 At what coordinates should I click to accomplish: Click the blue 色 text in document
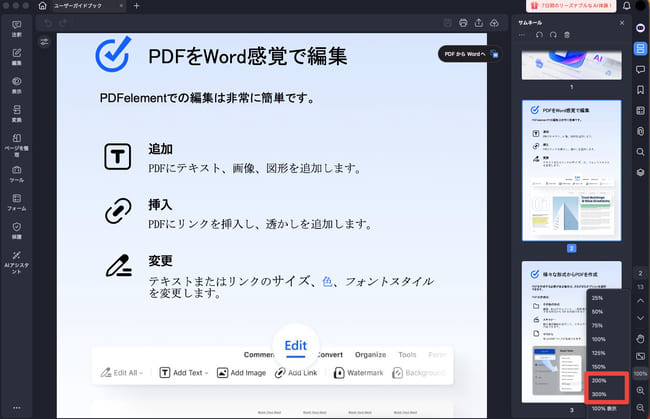click(327, 281)
